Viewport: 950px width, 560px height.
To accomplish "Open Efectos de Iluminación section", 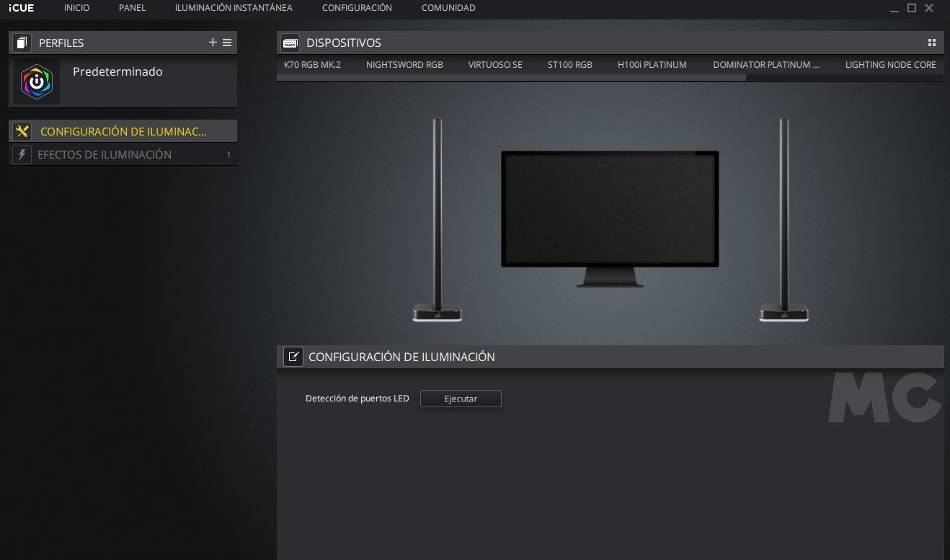I will click(x=105, y=154).
